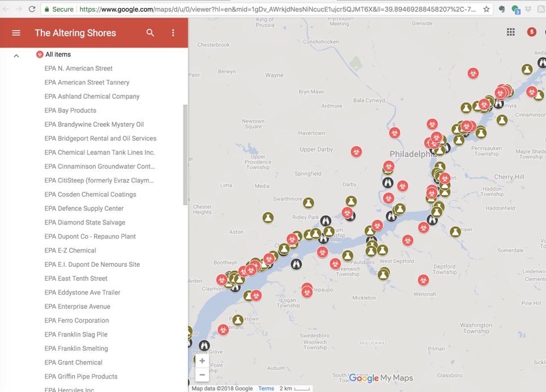This screenshot has width=546, height=392.
Task: Select the binoculars marker right of Boothwyn
Action: tap(296, 264)
